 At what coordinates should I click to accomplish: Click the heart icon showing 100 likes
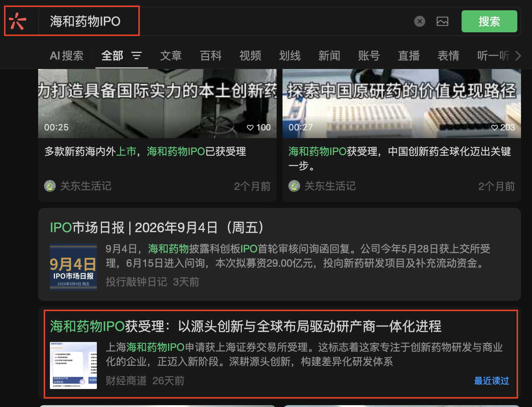[250, 127]
